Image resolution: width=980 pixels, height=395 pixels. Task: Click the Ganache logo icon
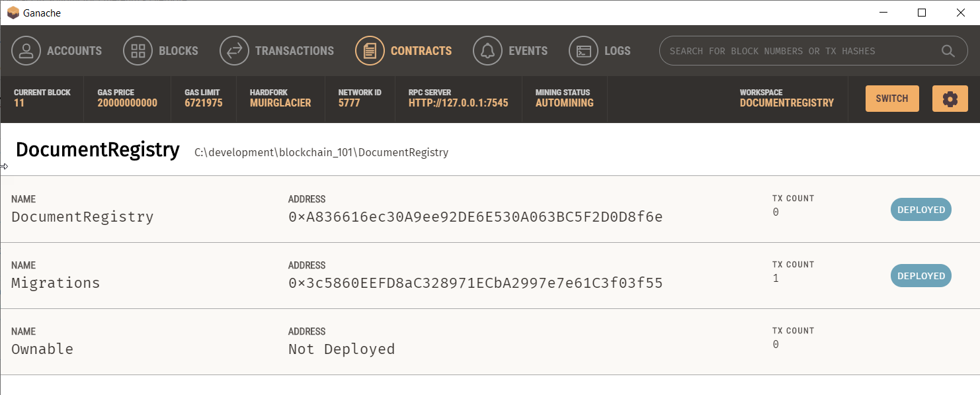(x=13, y=12)
